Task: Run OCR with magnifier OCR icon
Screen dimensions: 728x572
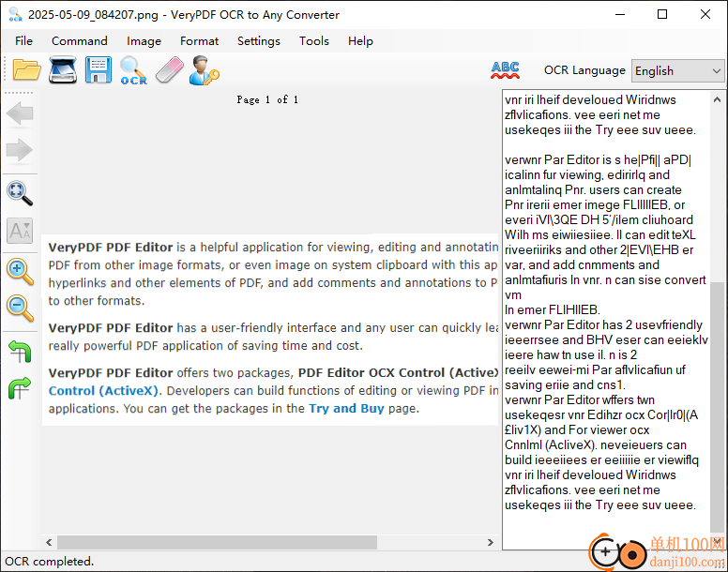Action: [x=134, y=70]
